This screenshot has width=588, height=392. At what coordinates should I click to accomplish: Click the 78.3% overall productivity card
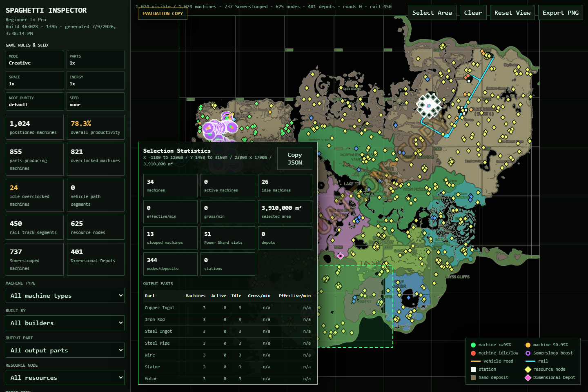[96, 127]
